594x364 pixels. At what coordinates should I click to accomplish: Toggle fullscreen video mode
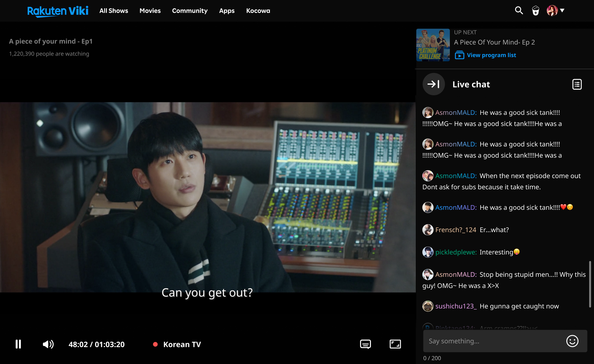point(395,344)
